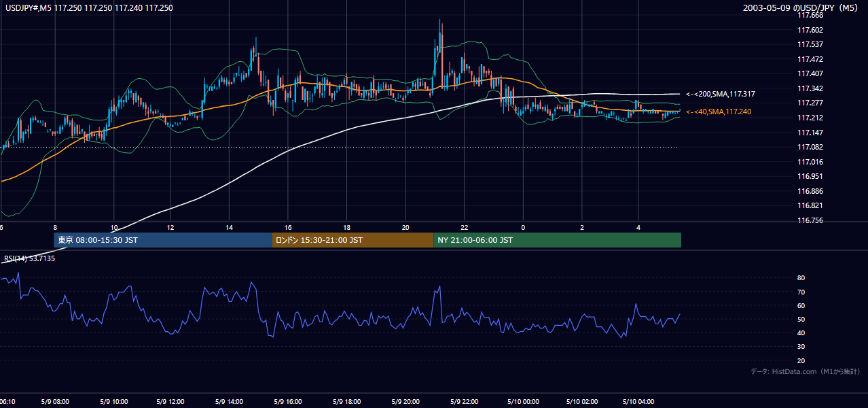Click the bottom date label 5/10 00:00
Image resolution: width=868 pixels, height=408 pixels.
(x=522, y=402)
